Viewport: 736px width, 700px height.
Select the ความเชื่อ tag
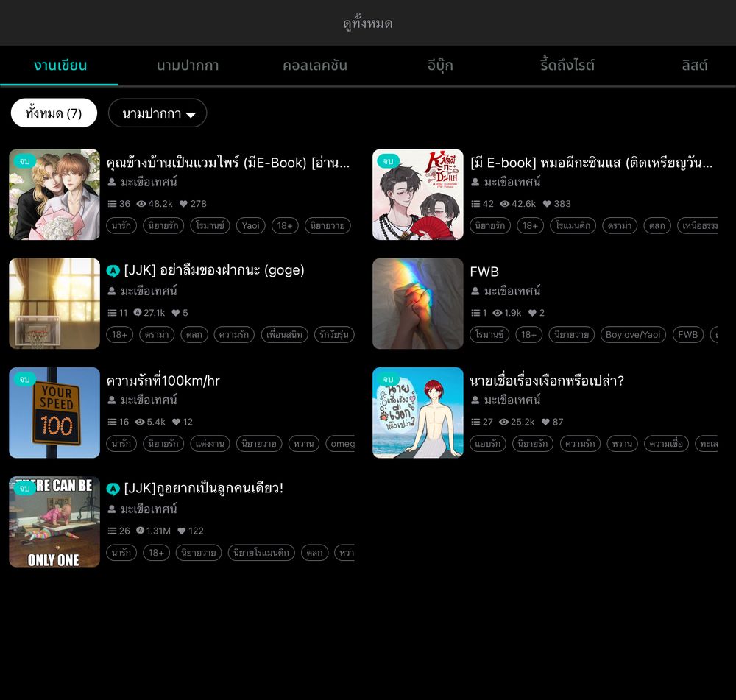pyautogui.click(x=667, y=444)
